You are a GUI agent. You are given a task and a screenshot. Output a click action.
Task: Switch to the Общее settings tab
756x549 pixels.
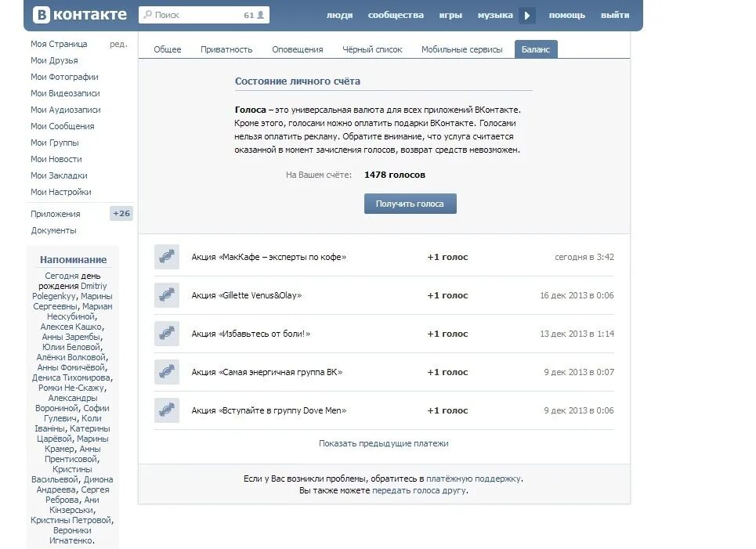[x=168, y=49]
